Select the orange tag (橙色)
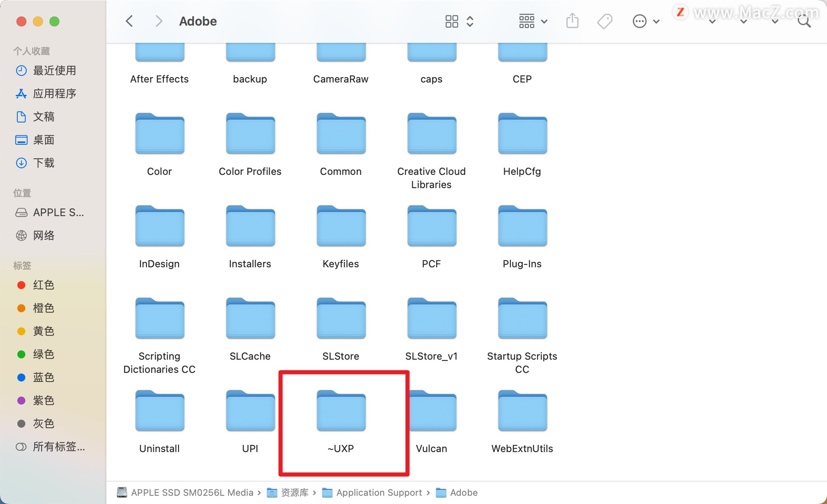The width and height of the screenshot is (827, 504). [35, 308]
